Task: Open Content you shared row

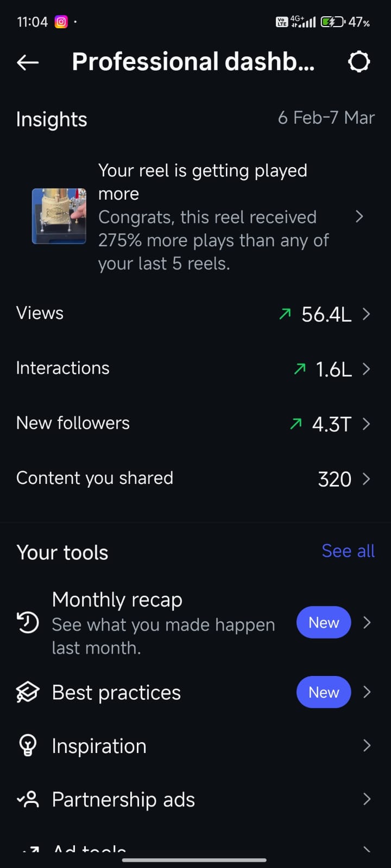Action: tap(195, 478)
